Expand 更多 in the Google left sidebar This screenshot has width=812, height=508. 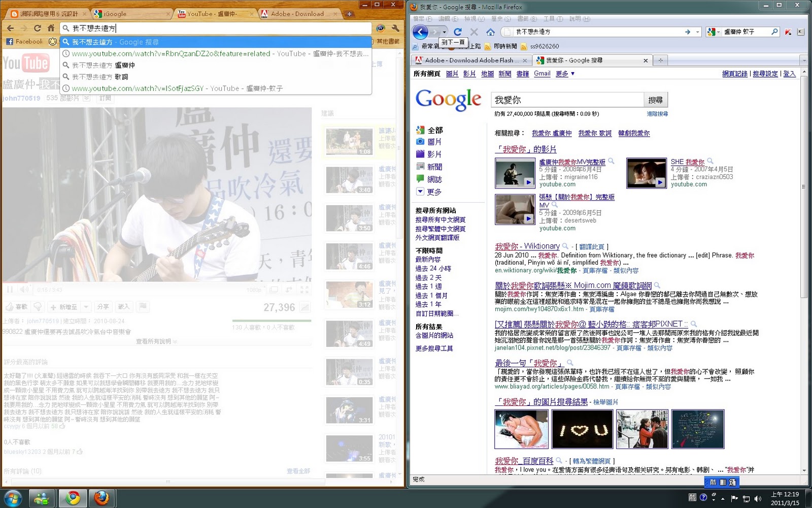(x=429, y=192)
